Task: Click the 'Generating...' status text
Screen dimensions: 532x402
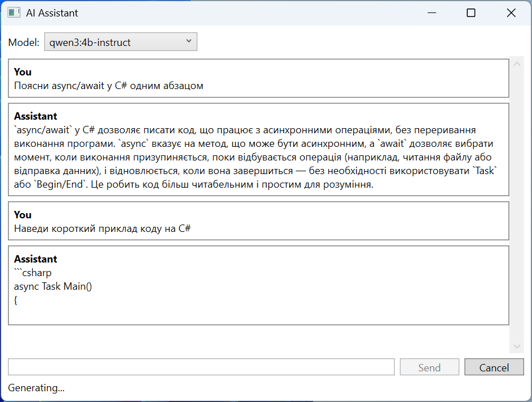Action: pyautogui.click(x=36, y=388)
